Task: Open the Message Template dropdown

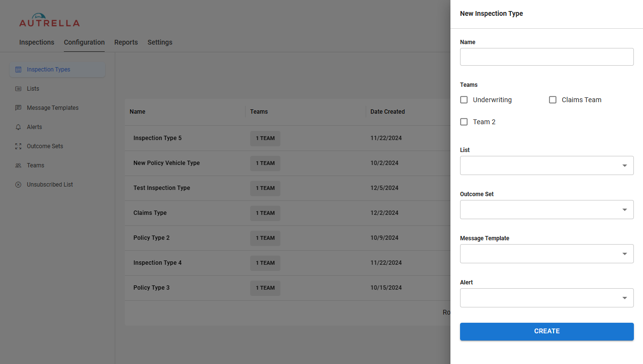Action: click(547, 254)
